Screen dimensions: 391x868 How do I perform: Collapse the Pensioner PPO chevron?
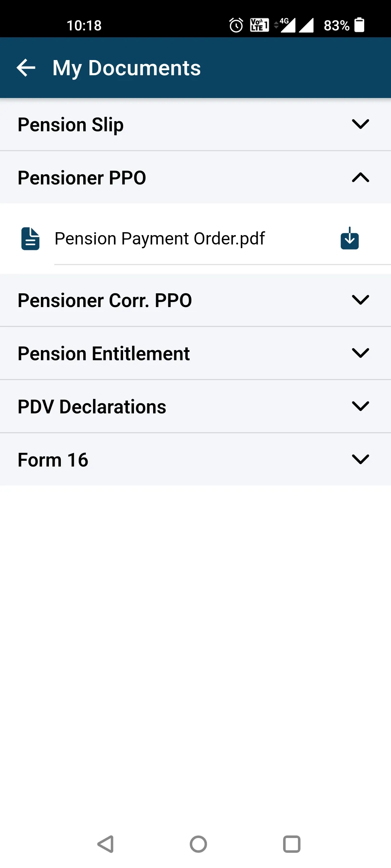pos(360,177)
